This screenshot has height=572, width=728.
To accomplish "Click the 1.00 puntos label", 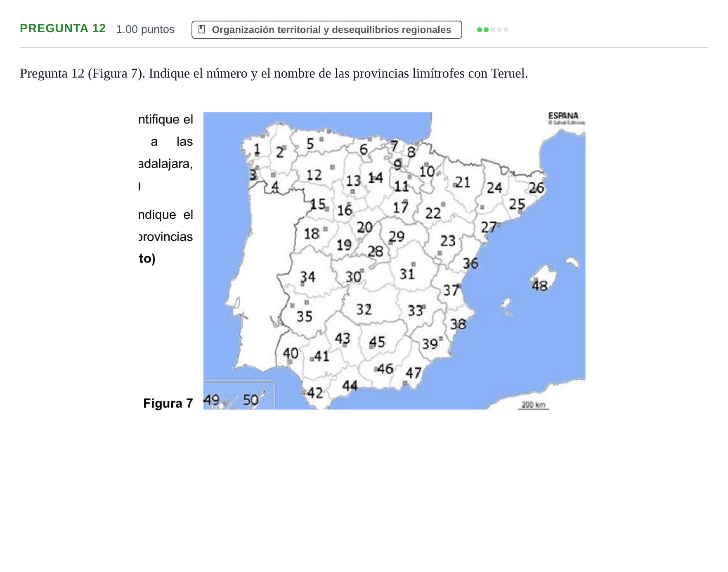I will pyautogui.click(x=145, y=30).
